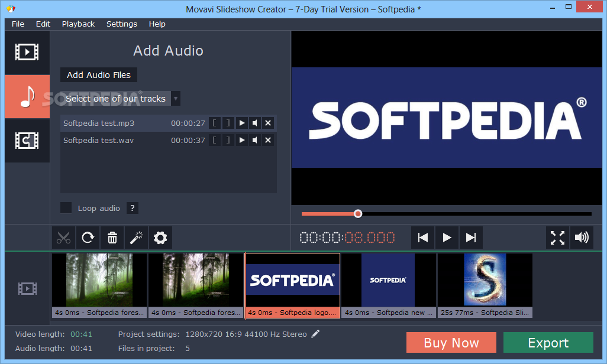Click project settings value 1280x720 16:9
The height and width of the screenshot is (364, 607).
pos(246,334)
